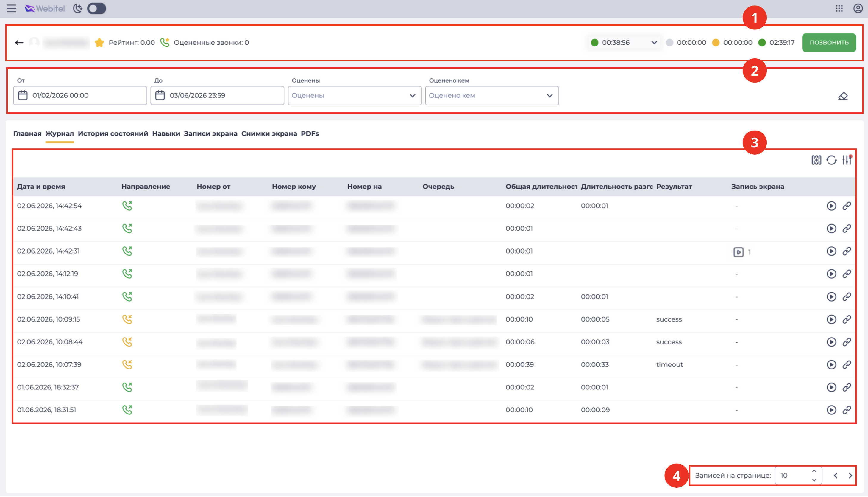Viewport: 868px width, 497px height.
Task: Expand the Оценены filter dropdown
Action: point(355,95)
